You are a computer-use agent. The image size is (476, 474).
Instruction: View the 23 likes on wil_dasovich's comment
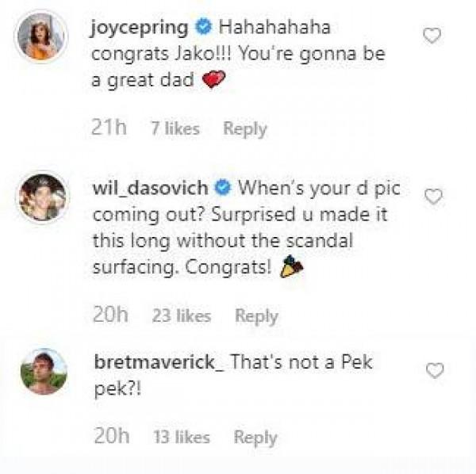181,315
